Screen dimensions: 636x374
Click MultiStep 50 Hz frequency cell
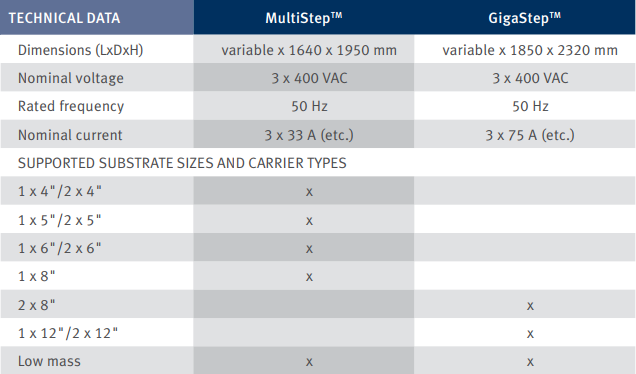click(309, 106)
